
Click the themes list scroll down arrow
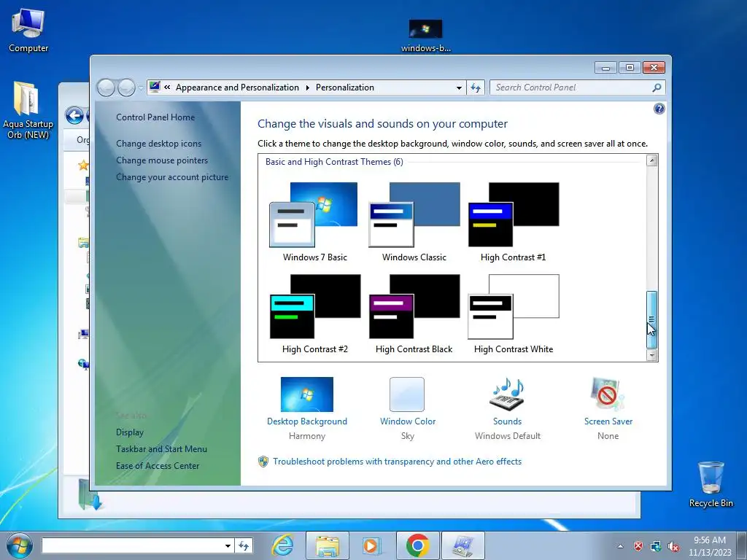651,355
